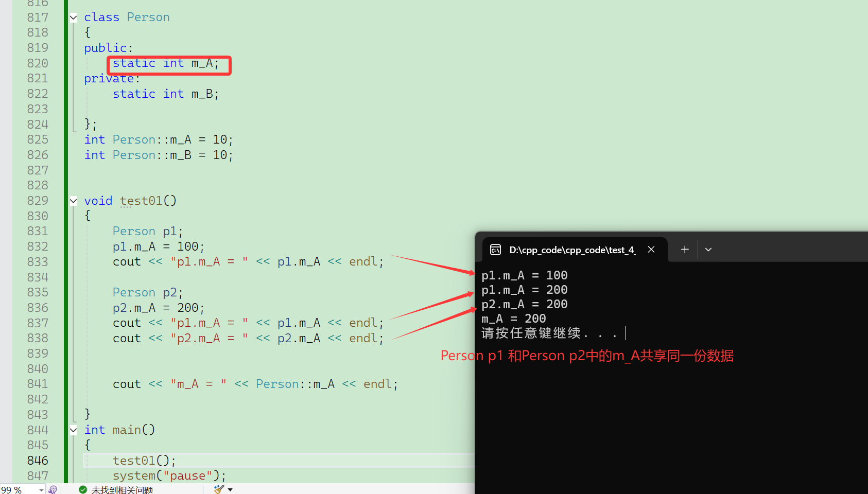Click console output 'p2.m_A = 200'

tap(524, 305)
